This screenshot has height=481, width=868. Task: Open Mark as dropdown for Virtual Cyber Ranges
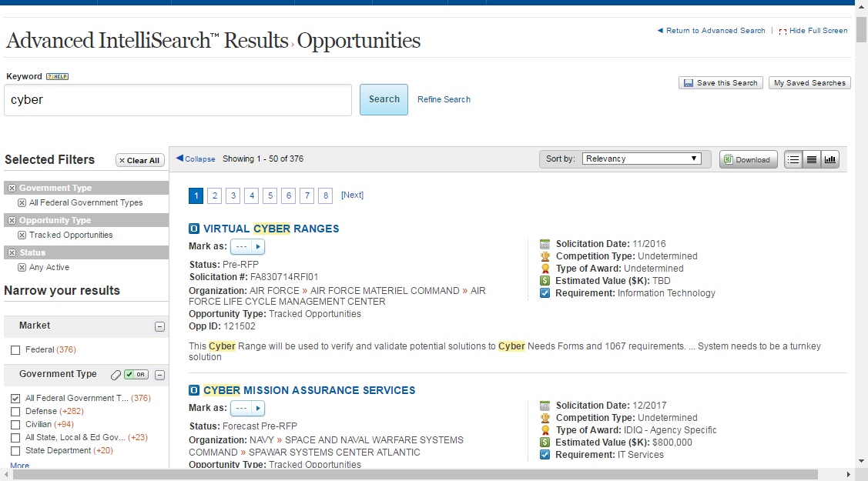[242, 246]
